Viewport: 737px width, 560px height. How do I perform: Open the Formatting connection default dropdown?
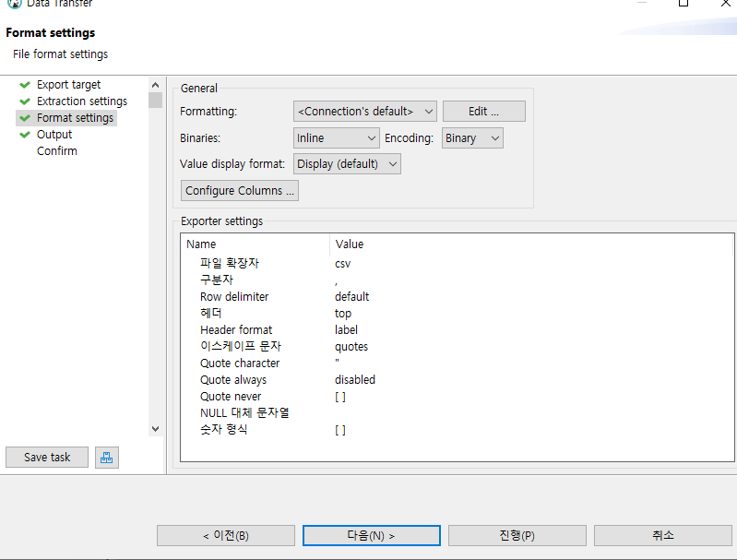[x=364, y=112]
